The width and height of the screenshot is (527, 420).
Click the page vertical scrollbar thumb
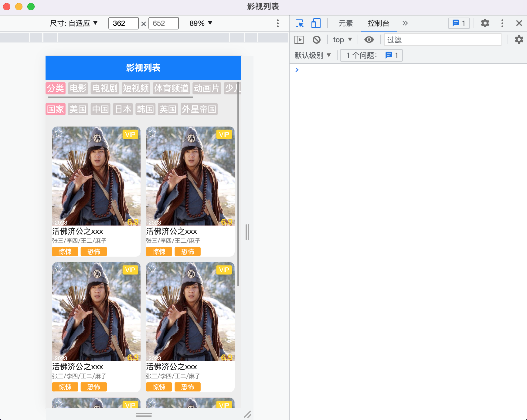238,184
